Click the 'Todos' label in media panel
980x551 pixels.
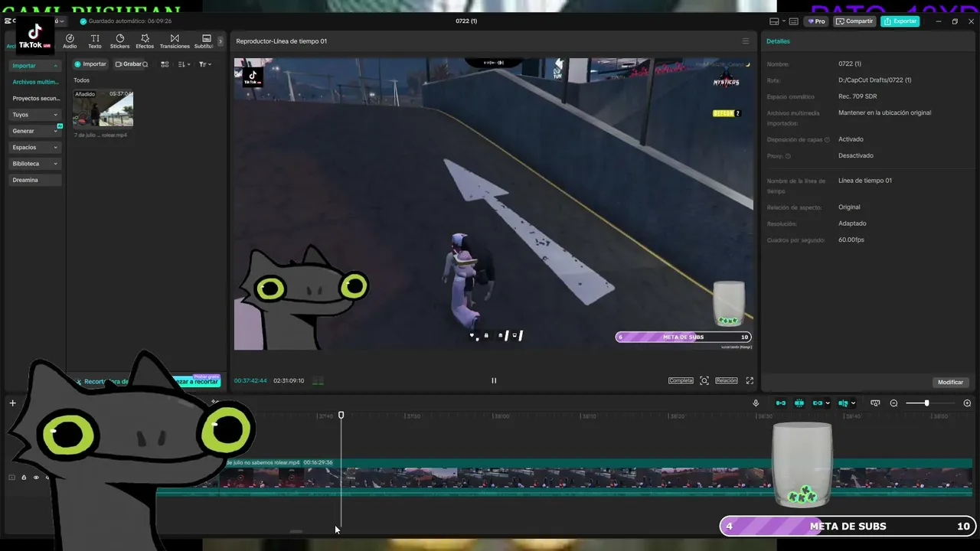81,80
